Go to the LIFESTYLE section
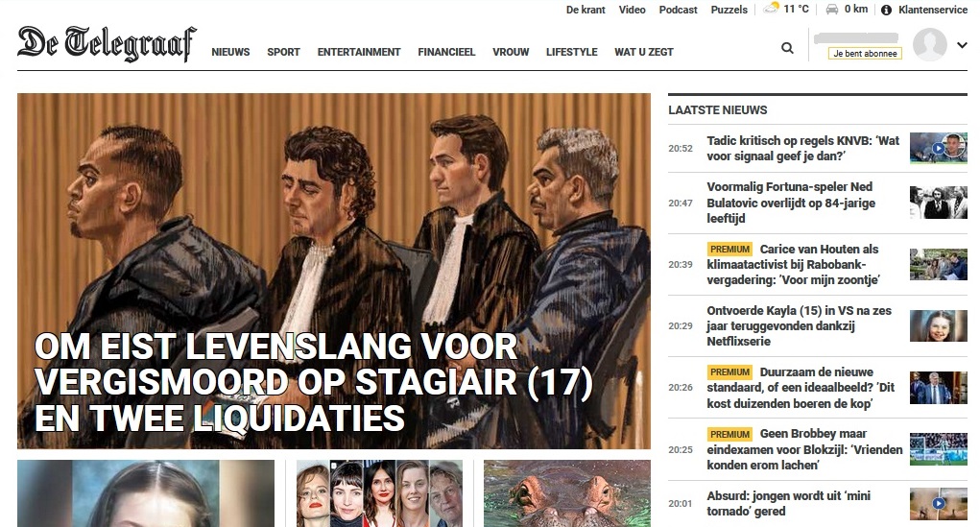Screen dimensions: 980x527 [572, 52]
